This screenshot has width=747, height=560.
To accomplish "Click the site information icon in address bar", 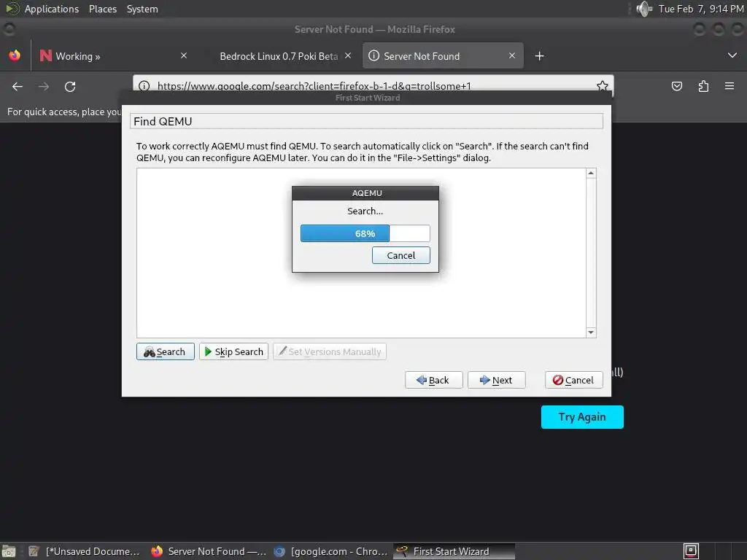I will click(144, 86).
